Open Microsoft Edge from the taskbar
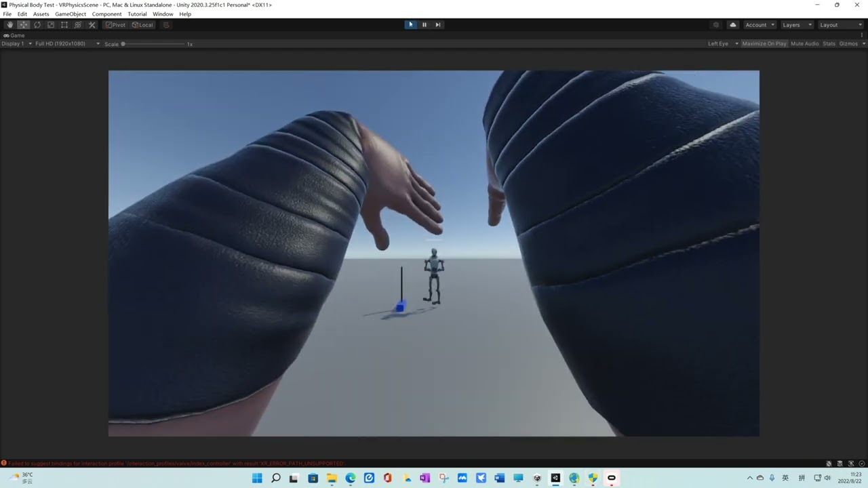 click(x=351, y=478)
